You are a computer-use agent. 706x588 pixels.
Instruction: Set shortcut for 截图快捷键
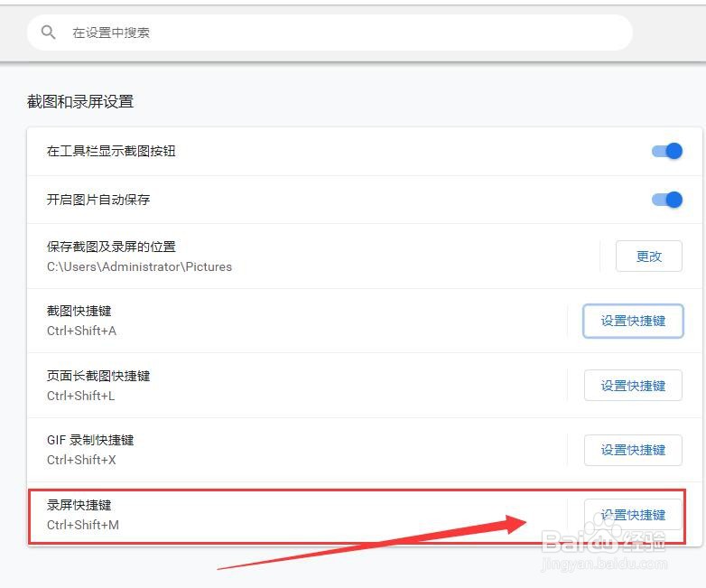633,321
